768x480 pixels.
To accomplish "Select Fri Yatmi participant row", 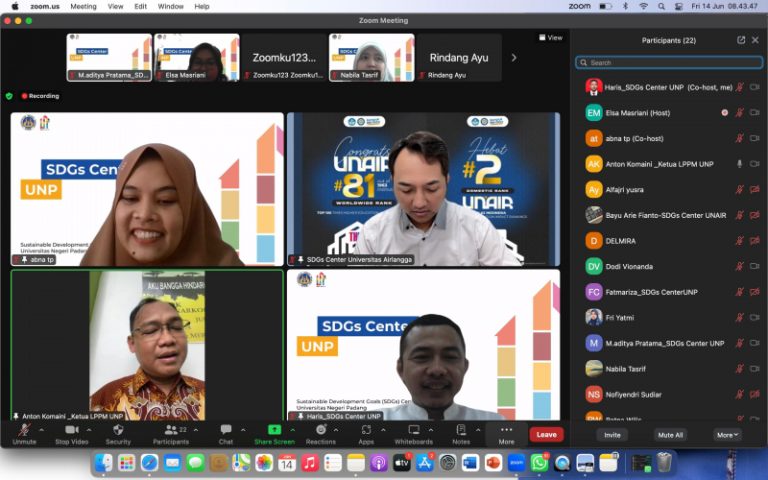I will tap(669, 318).
